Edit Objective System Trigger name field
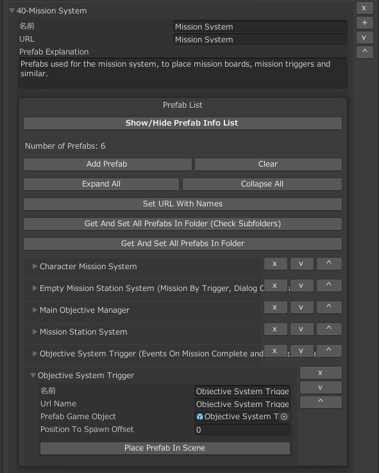The image size is (379, 473). tap(242, 391)
